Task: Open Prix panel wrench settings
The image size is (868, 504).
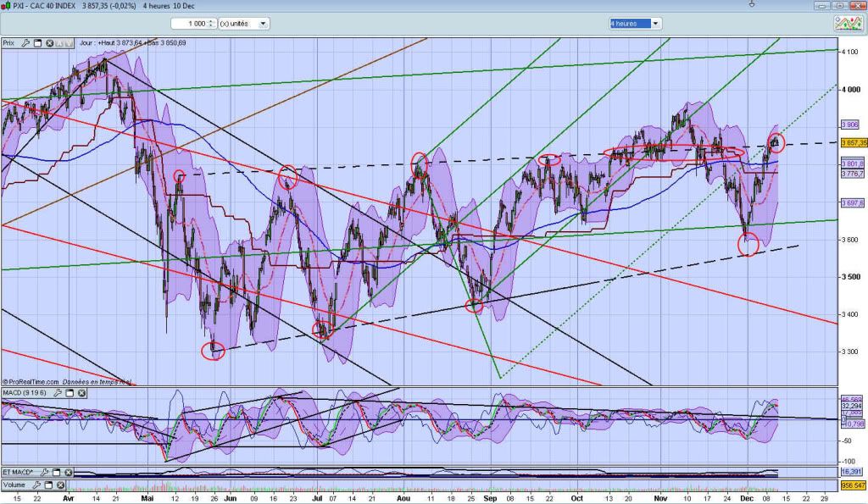Action: 25,42
